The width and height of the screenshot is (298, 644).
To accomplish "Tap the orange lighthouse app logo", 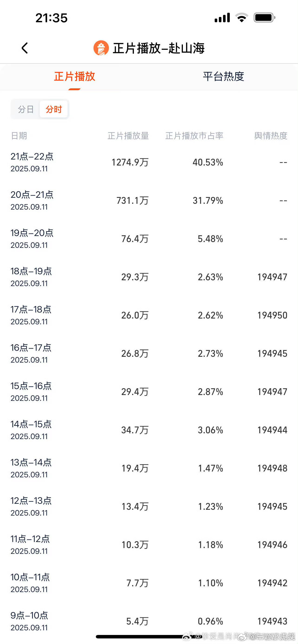I will click(101, 48).
